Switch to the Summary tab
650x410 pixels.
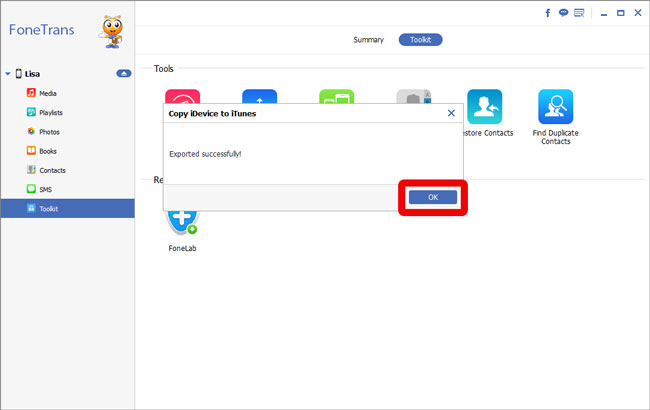368,40
